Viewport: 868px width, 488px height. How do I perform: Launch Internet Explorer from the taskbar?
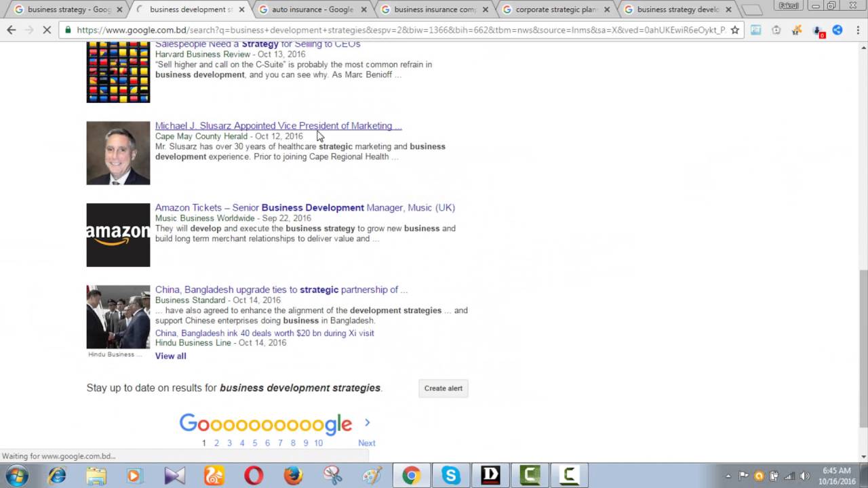click(57, 476)
